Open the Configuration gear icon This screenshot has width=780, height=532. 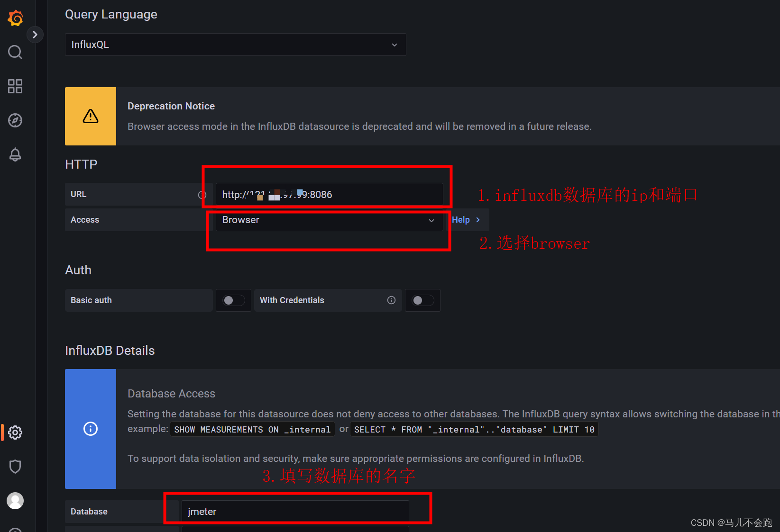15,433
